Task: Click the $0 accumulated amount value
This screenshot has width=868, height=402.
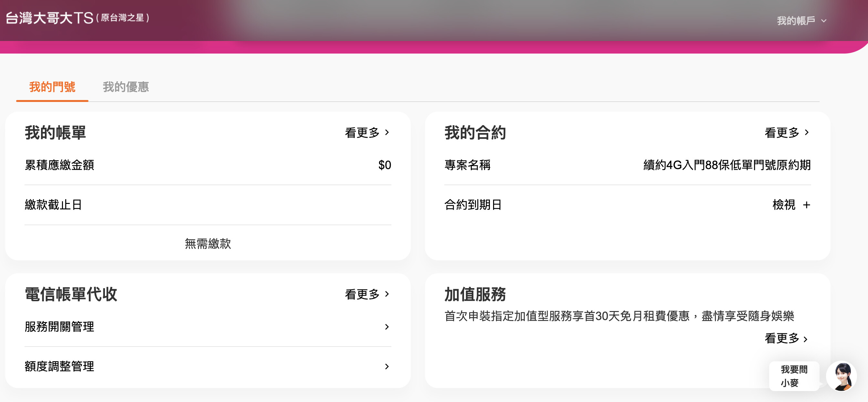Action: pyautogui.click(x=385, y=165)
